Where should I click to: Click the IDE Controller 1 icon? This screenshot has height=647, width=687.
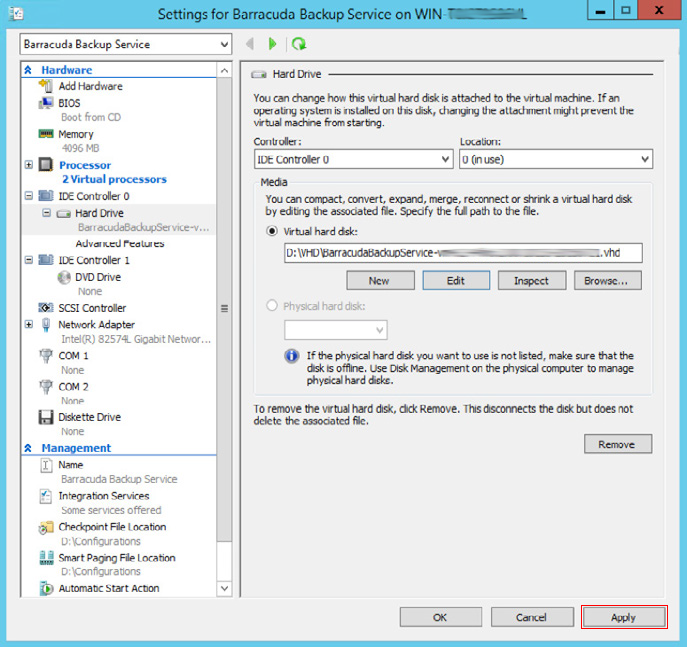pyautogui.click(x=46, y=260)
